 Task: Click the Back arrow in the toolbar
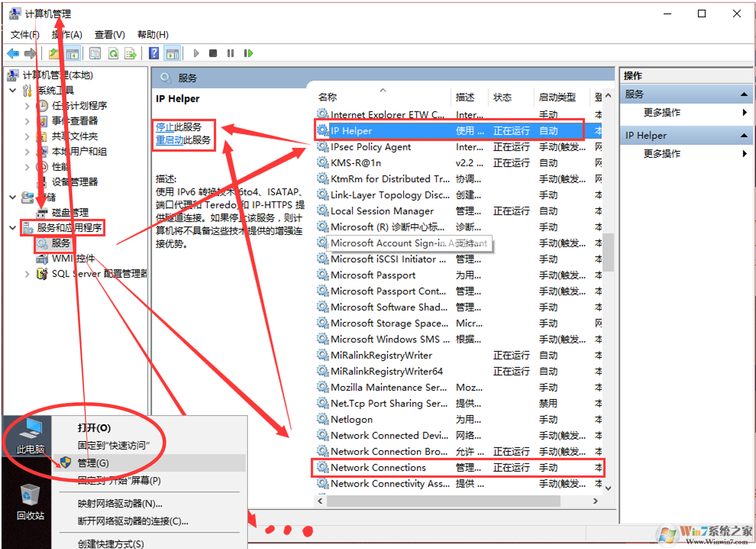(x=13, y=53)
